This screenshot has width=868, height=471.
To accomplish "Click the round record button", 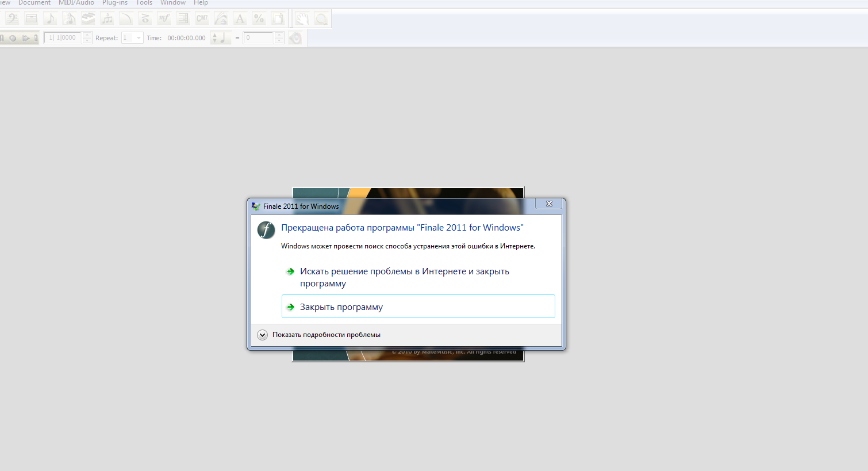I will (13, 38).
